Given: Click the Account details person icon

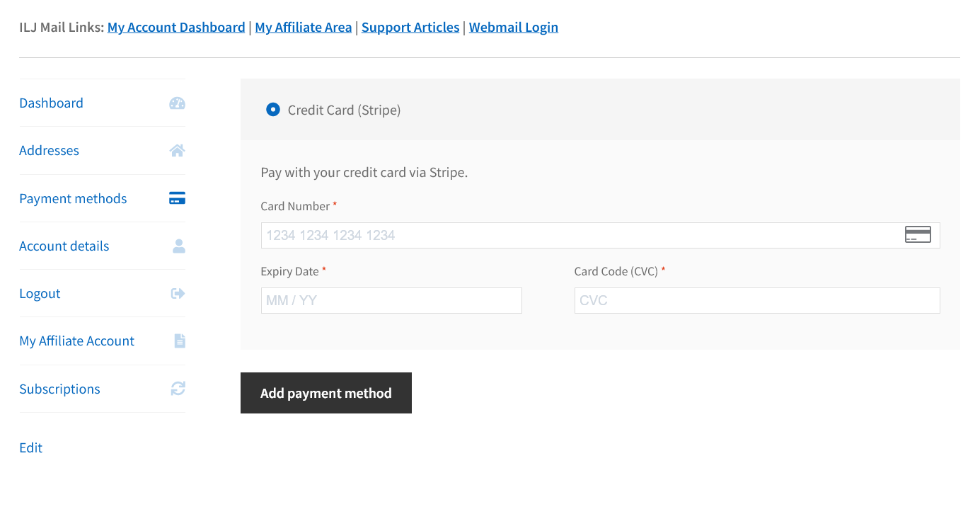Looking at the screenshot, I should (178, 246).
